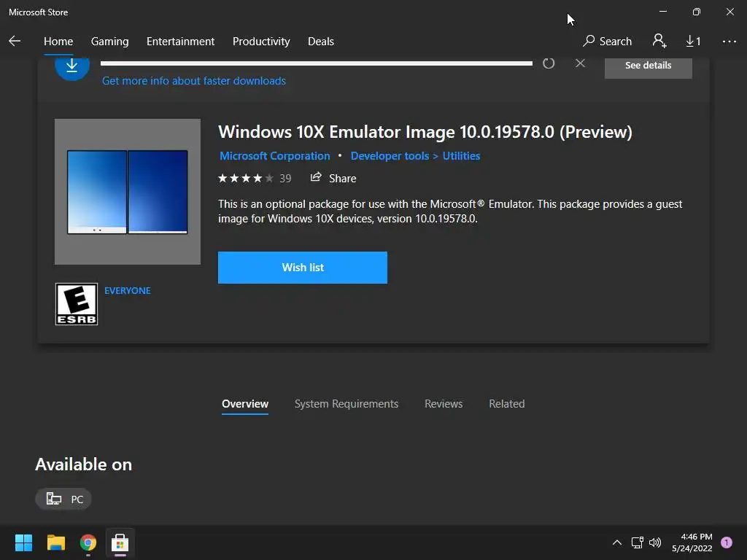Screen dimensions: 747x560
Task: Open downloads and updates indicator
Action: (693, 42)
